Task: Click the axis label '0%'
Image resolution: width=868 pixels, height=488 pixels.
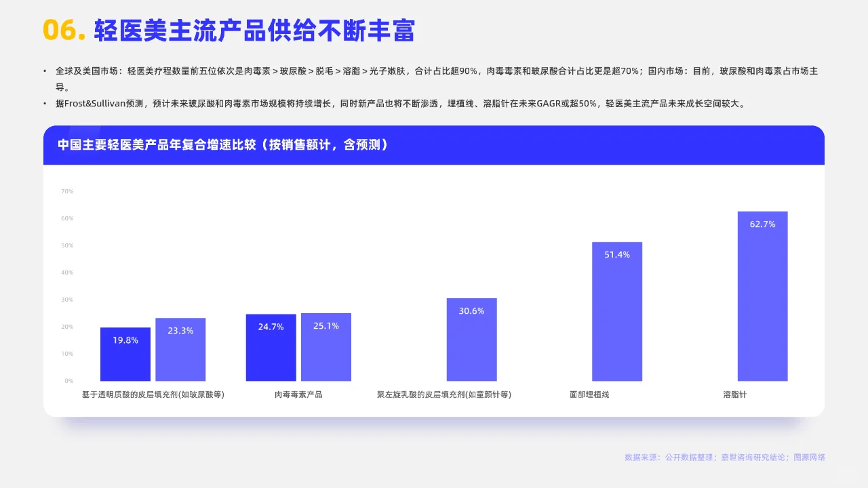Action: [68, 380]
